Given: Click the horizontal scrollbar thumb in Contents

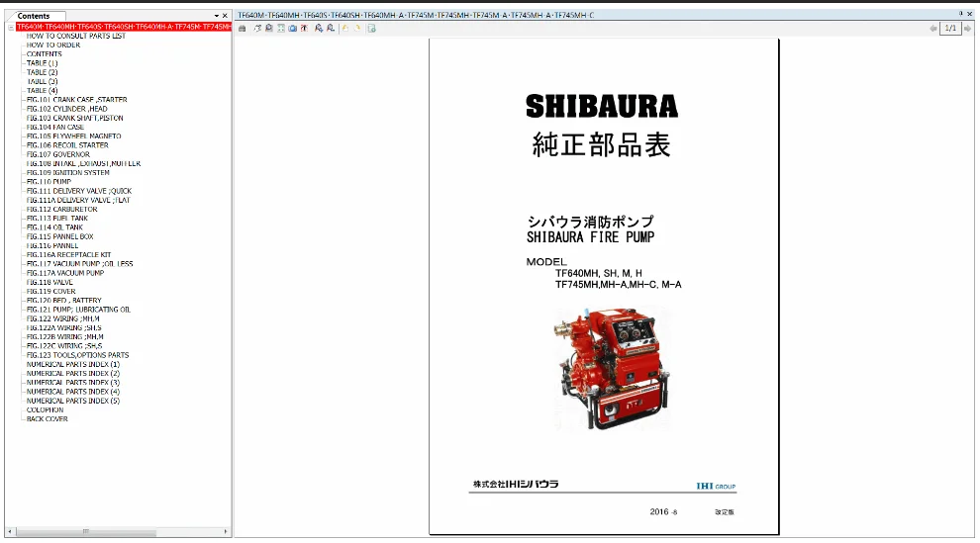Looking at the screenshot, I should (85, 532).
